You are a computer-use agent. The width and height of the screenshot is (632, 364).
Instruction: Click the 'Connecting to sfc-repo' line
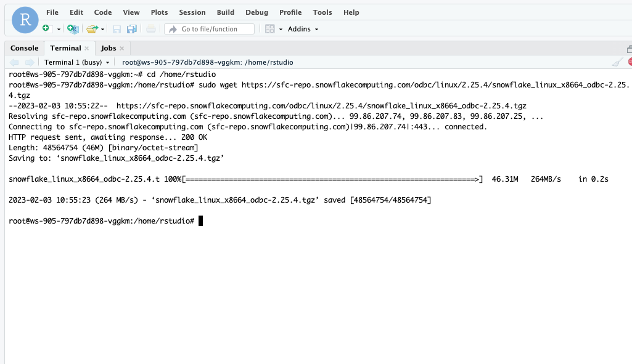[248, 127]
